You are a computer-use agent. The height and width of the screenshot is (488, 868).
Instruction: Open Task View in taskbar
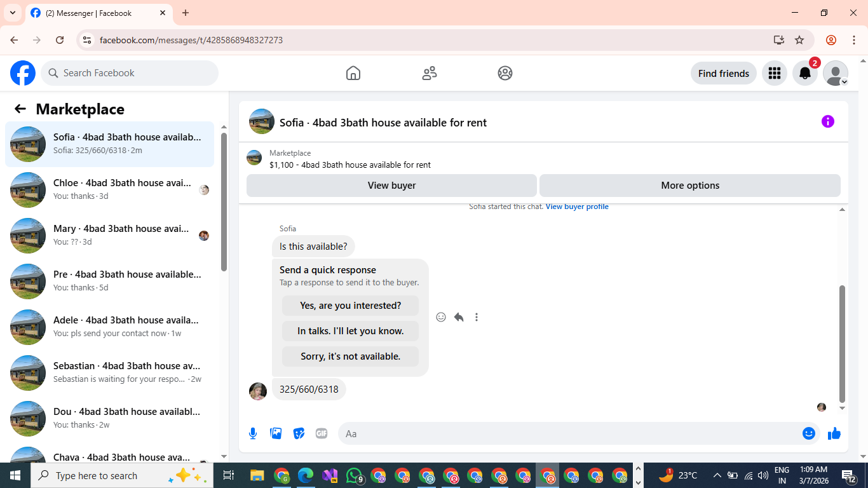pos(229,475)
